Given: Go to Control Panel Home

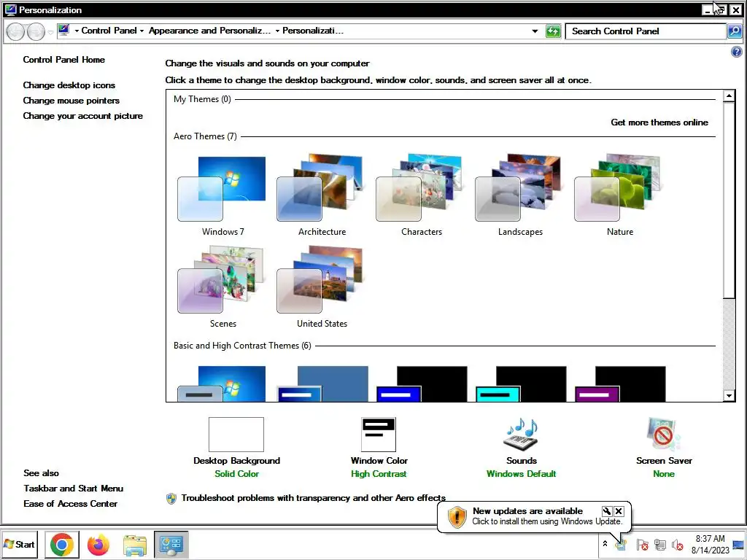Looking at the screenshot, I should (64, 60).
